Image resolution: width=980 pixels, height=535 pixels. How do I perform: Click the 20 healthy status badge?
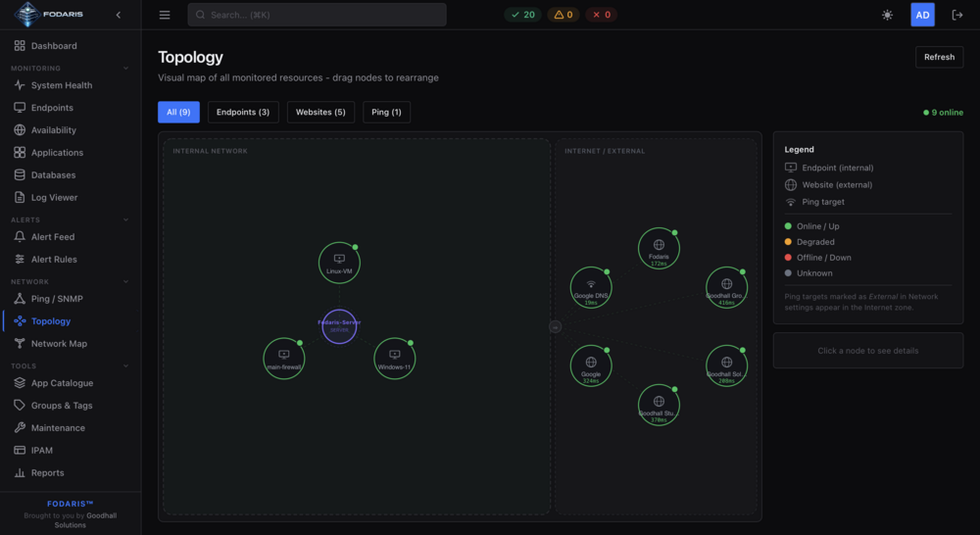tap(523, 15)
